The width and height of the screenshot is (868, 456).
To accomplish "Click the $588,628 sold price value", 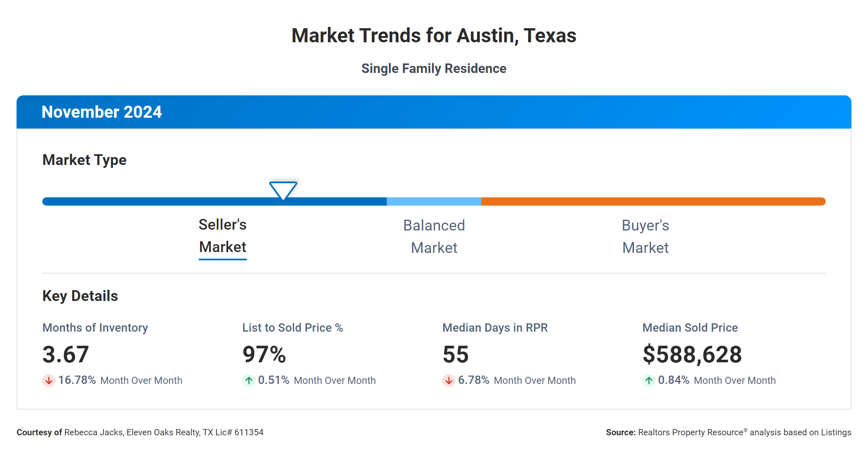I will tap(692, 354).
